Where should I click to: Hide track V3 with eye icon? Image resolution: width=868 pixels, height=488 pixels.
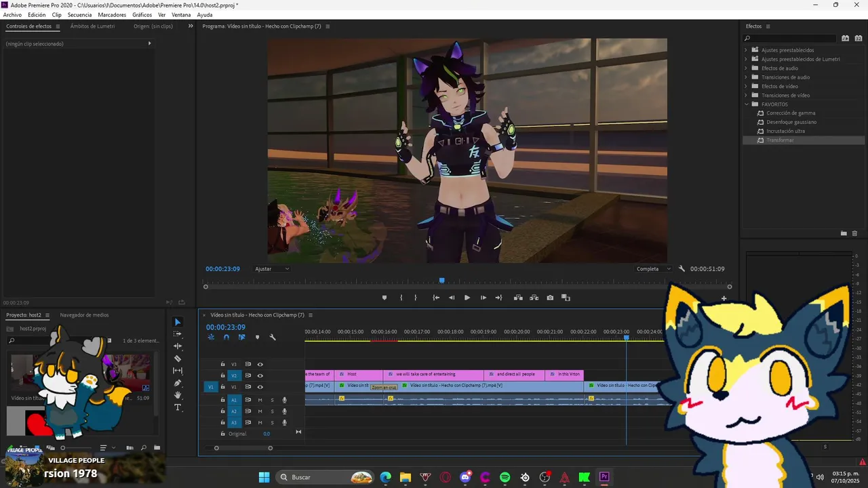[x=260, y=365]
